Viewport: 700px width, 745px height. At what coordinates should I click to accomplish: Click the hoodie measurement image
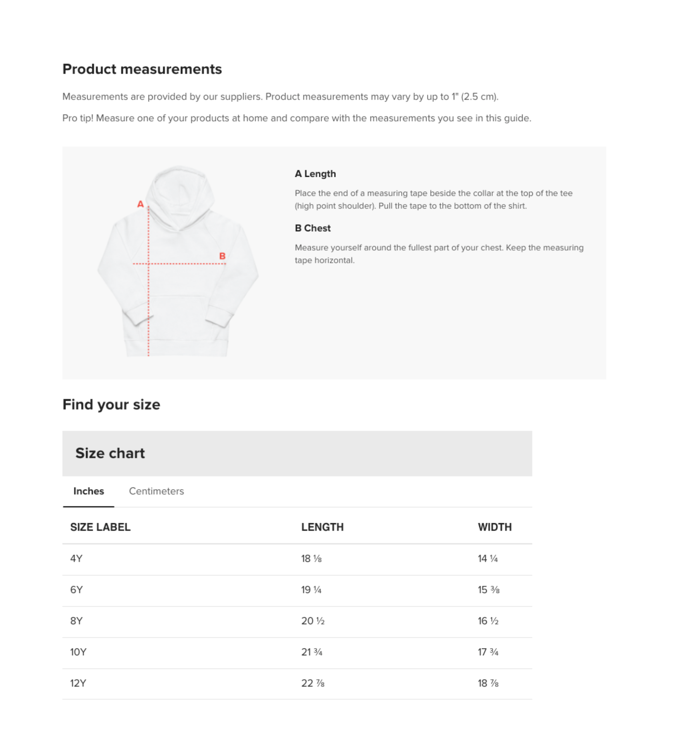[178, 261]
